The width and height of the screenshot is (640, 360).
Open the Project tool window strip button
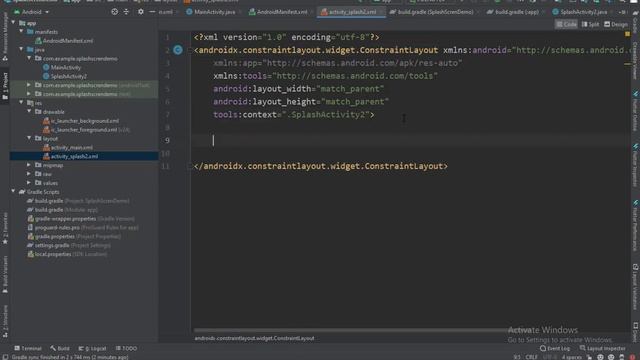[5, 86]
